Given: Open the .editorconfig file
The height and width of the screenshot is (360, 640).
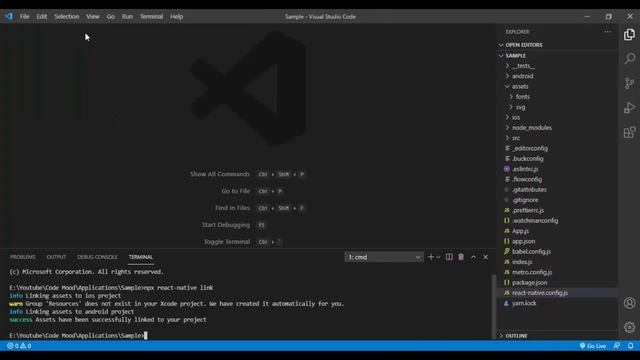Looking at the screenshot, I should pos(558,148).
